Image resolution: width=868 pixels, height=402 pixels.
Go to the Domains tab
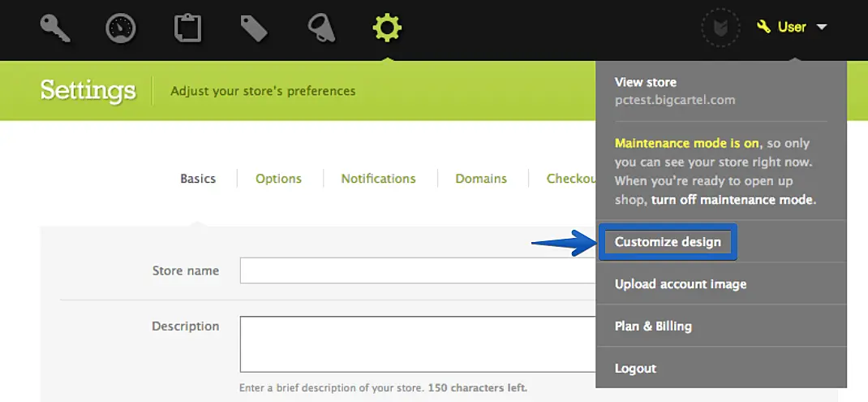(x=481, y=179)
